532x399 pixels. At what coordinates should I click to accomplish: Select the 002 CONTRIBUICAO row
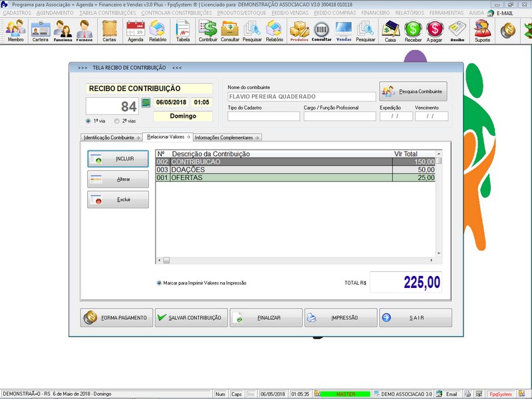coord(295,162)
